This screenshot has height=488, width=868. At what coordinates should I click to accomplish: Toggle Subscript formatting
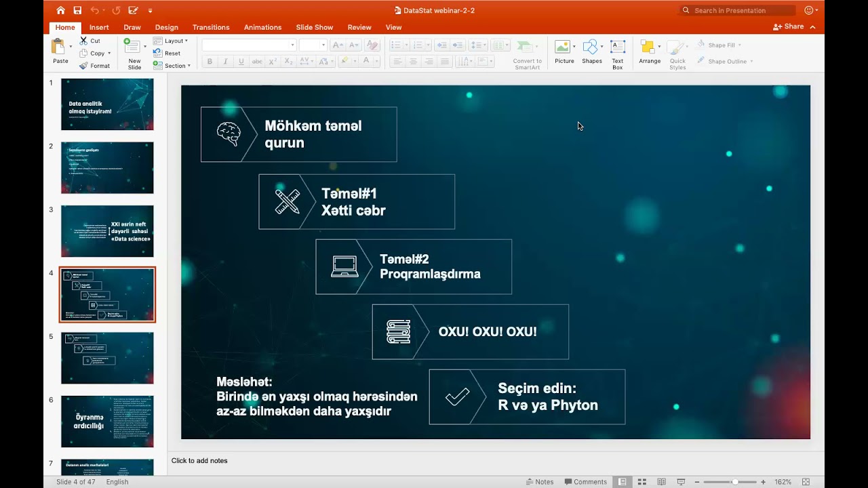pos(288,61)
